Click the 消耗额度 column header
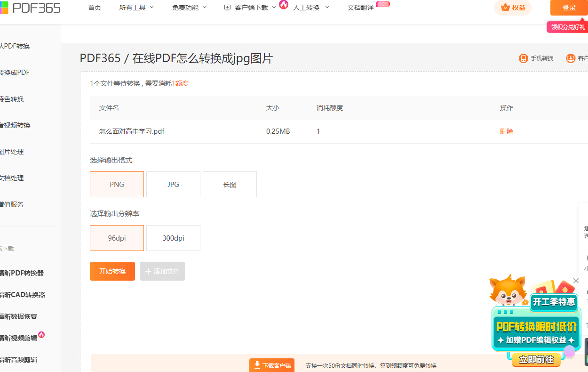The height and width of the screenshot is (372, 588). (330, 108)
